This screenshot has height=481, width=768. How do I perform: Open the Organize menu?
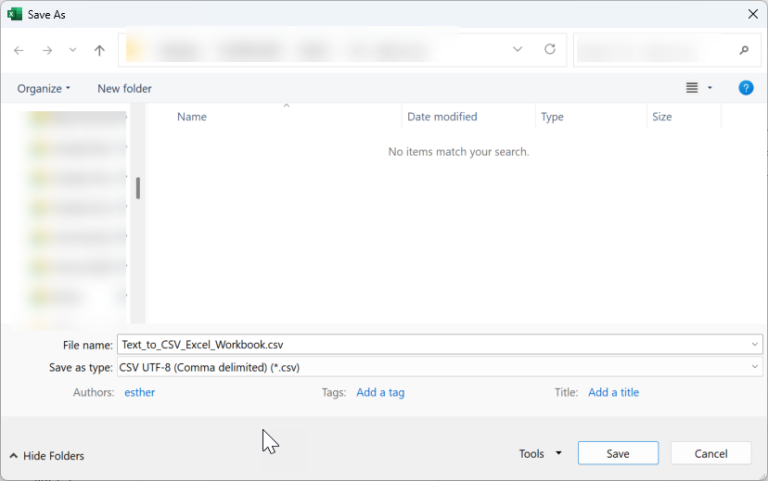click(44, 88)
